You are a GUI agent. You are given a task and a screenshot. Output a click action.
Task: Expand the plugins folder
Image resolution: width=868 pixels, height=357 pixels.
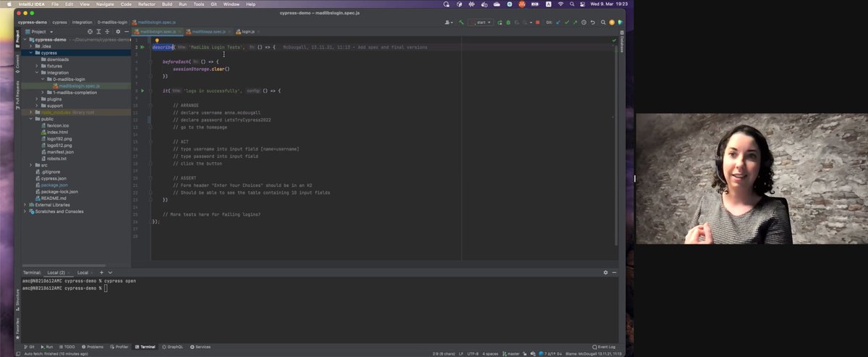38,99
